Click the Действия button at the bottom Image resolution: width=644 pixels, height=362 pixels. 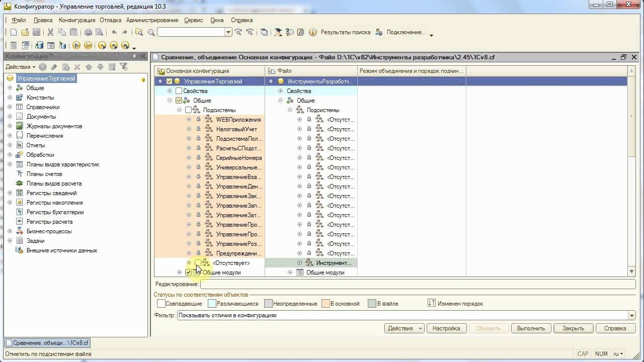coord(405,328)
